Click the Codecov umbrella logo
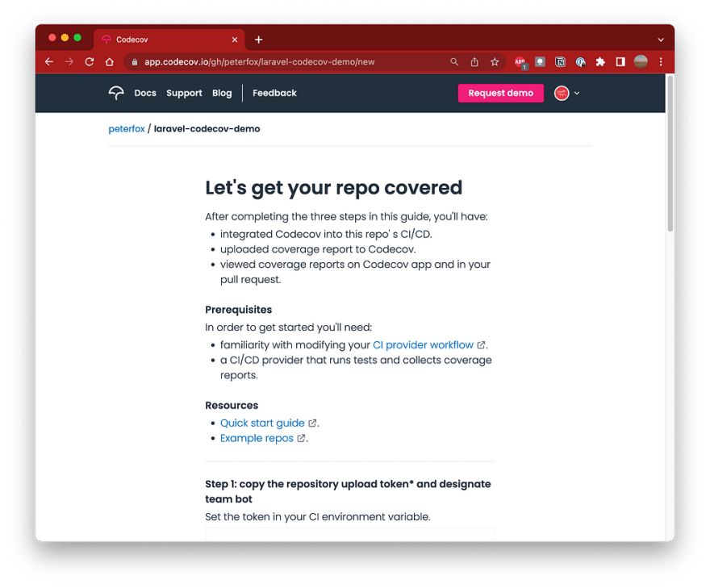 tap(116, 93)
